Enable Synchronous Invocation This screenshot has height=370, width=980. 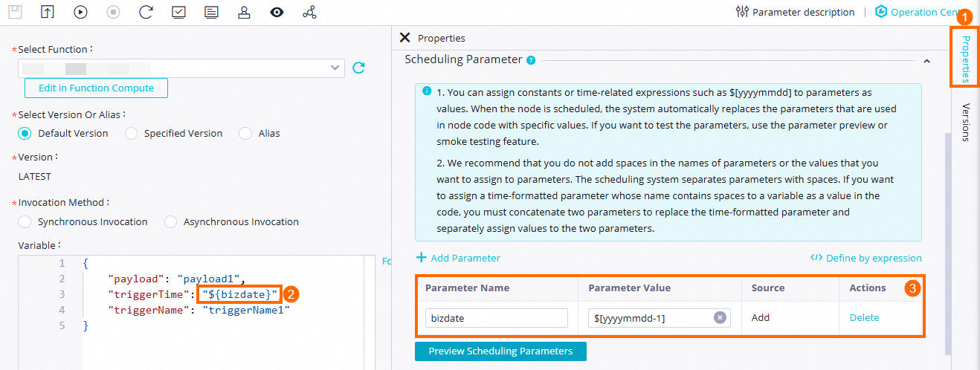pyautogui.click(x=25, y=221)
